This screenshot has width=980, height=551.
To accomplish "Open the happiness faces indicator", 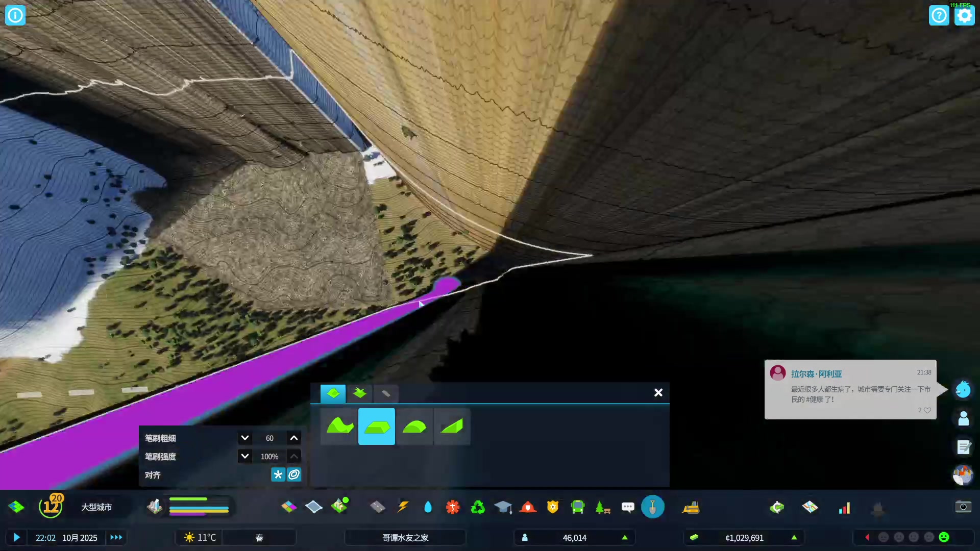I will [x=914, y=537].
